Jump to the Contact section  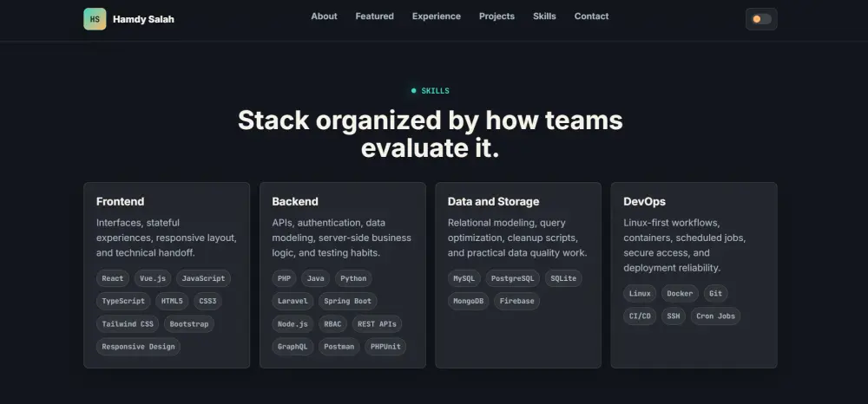[591, 16]
